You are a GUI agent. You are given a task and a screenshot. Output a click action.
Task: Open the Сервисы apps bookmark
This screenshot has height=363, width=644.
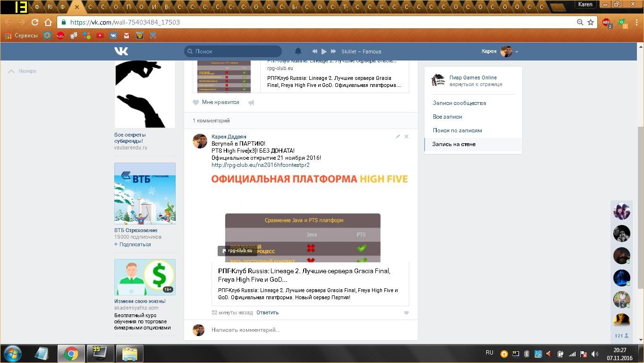pyautogui.click(x=21, y=35)
